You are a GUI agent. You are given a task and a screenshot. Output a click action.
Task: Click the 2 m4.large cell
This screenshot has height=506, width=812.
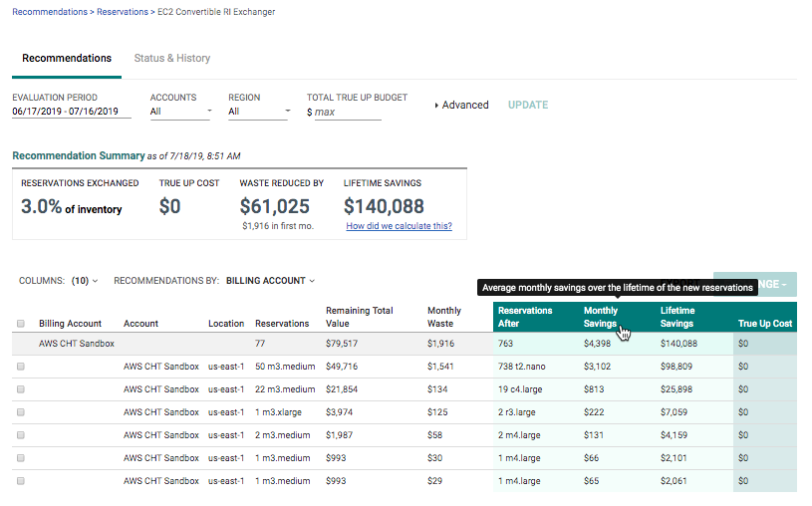[519, 435]
